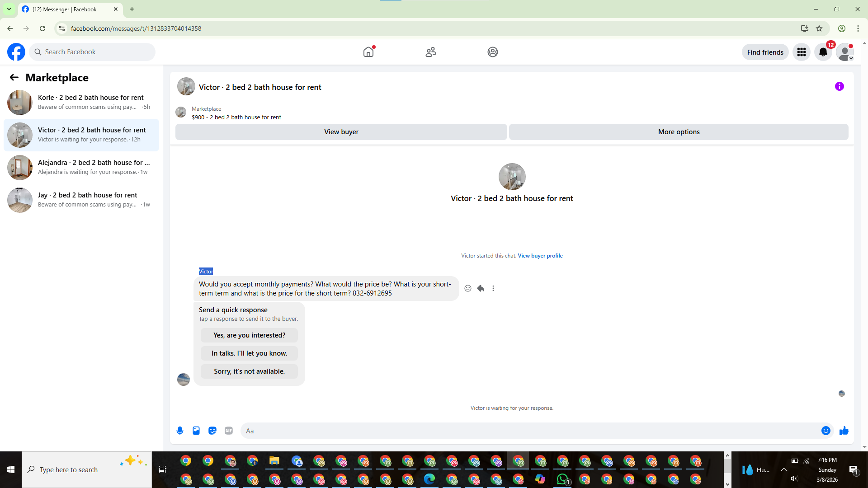Go to the Facebook Home tab
Image resolution: width=868 pixels, height=488 pixels.
[x=368, y=52]
